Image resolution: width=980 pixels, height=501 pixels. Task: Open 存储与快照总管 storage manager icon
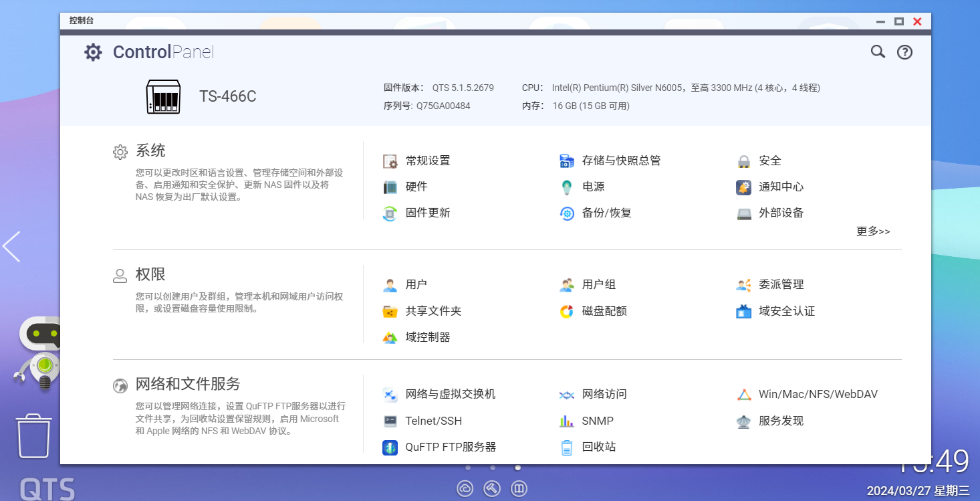tap(567, 161)
